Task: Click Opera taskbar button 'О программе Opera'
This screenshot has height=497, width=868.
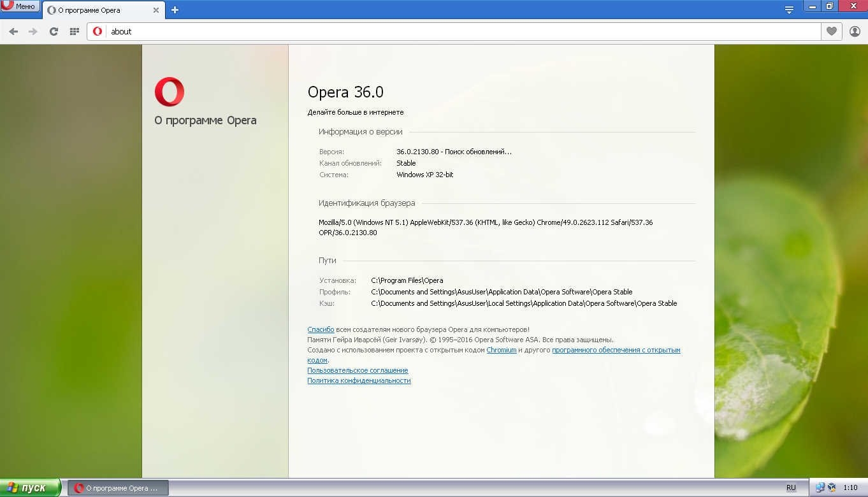Action: [x=118, y=488]
